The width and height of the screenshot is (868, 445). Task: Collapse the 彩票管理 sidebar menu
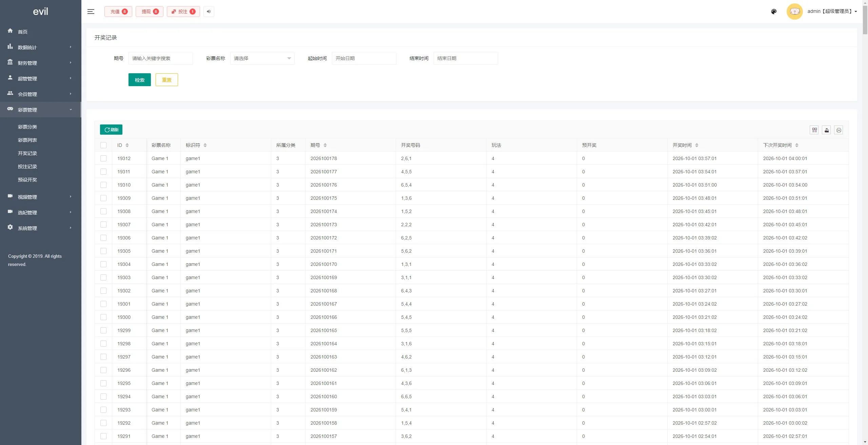[41, 110]
